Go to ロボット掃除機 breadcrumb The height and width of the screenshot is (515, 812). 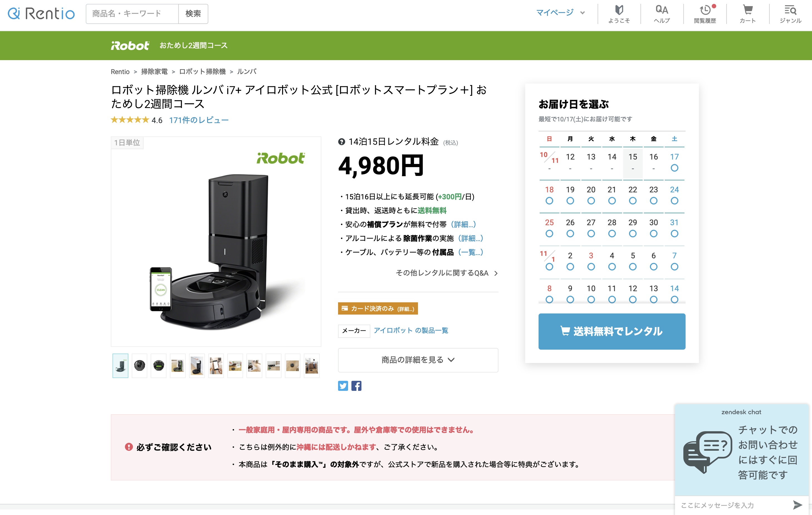(x=202, y=72)
